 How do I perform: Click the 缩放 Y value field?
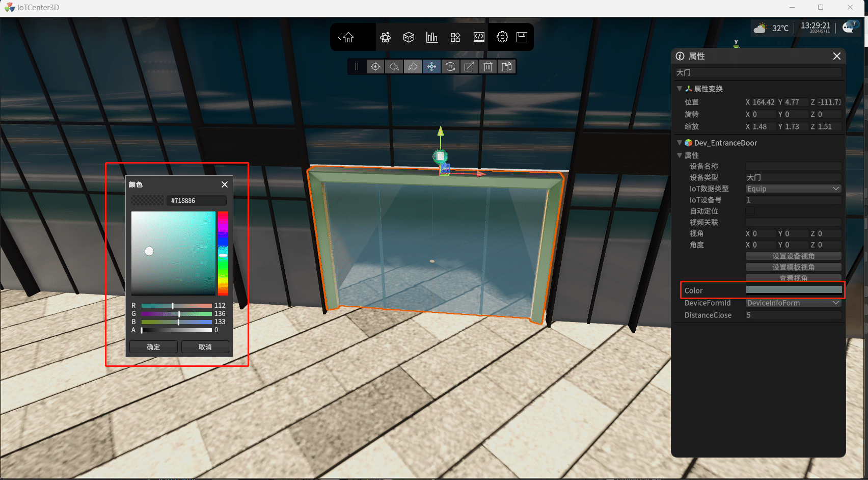pos(796,126)
